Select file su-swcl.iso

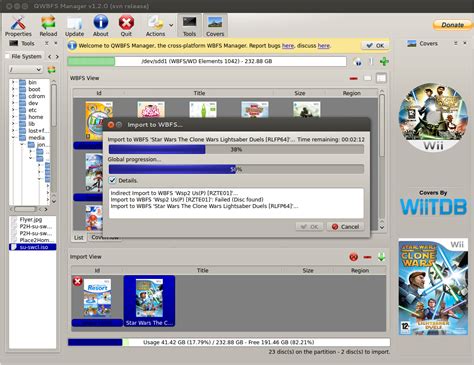(33, 247)
